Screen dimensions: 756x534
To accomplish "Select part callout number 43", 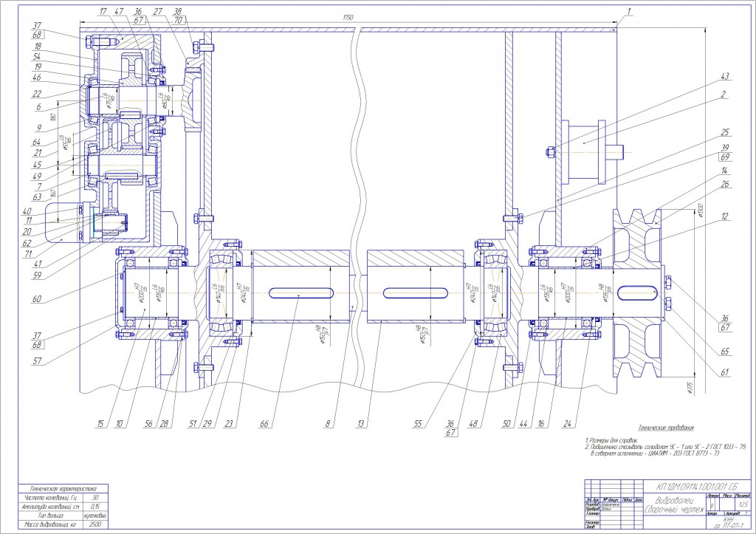I will click(x=725, y=76).
